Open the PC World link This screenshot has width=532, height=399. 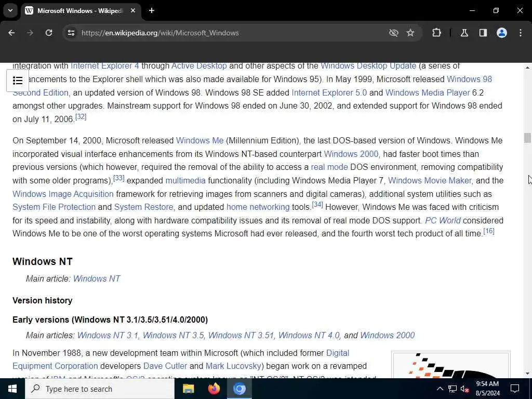coord(443,220)
